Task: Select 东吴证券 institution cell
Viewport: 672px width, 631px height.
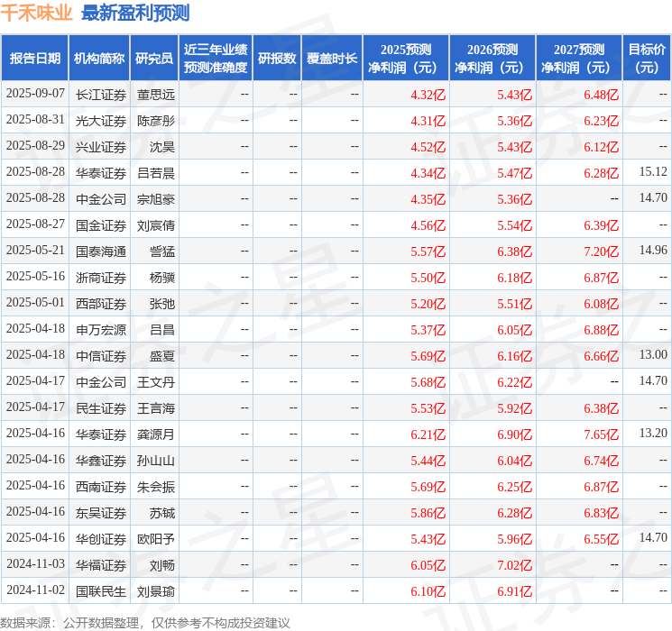Action: tap(101, 512)
